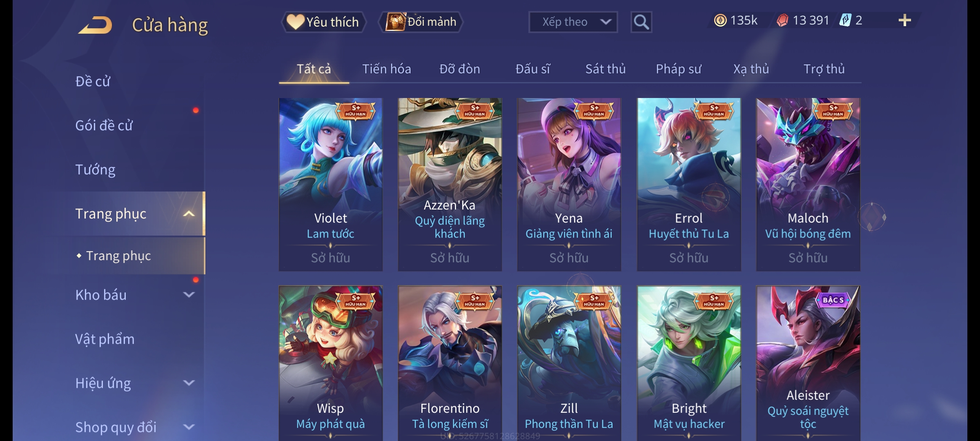Viewport: 980px width, 441px height.
Task: Tap the golden back arrow icon
Action: tap(96, 25)
